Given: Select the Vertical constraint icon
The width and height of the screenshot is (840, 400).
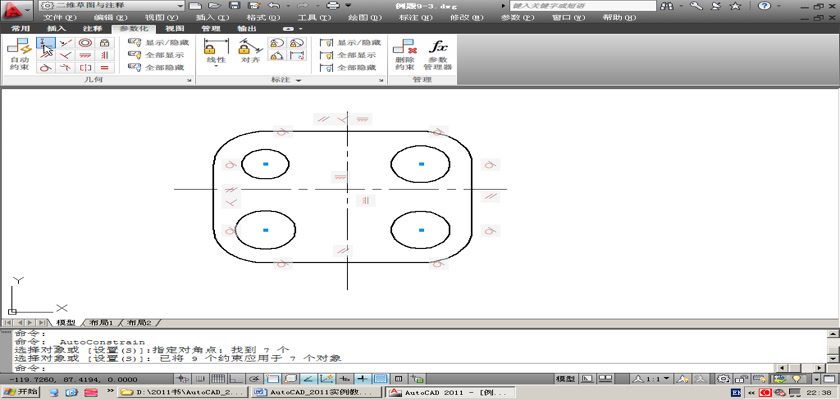Looking at the screenshot, I should coord(104,55).
